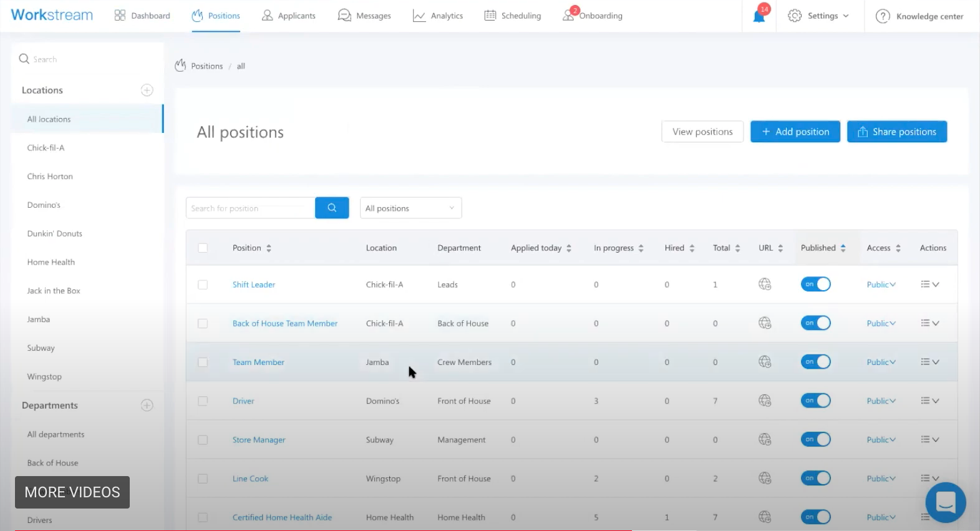Click the blue position search magnifier button
Screen dimensions: 980x531
coord(332,208)
